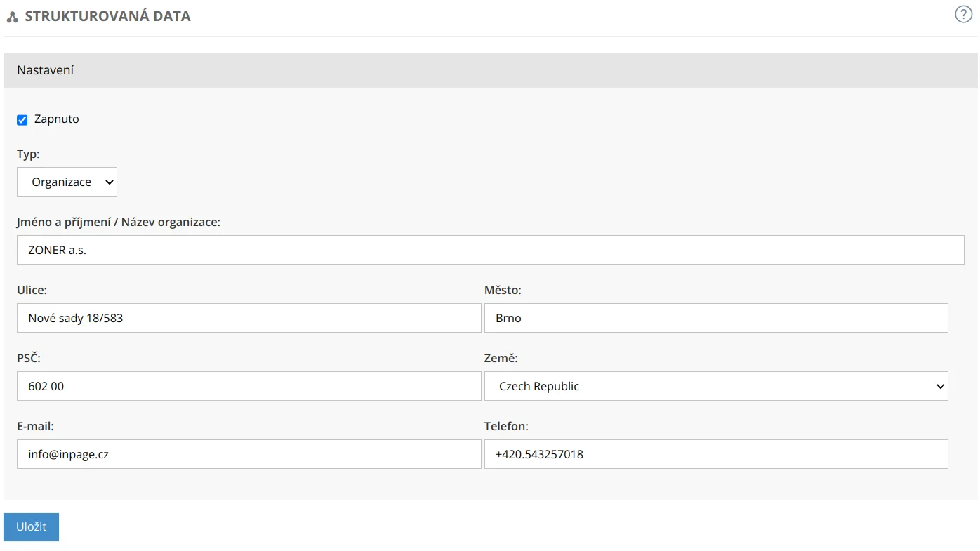Open the help question mark icon
This screenshot has height=551, width=980.
click(964, 14)
